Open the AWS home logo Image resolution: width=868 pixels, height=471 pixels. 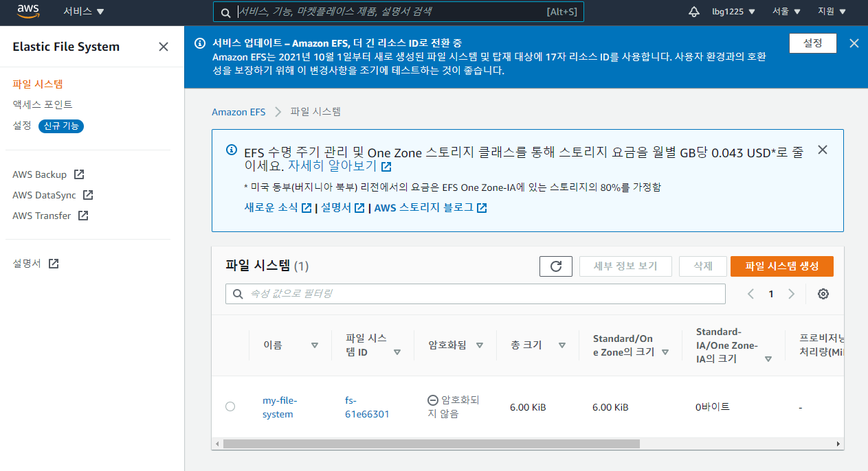tap(27, 11)
